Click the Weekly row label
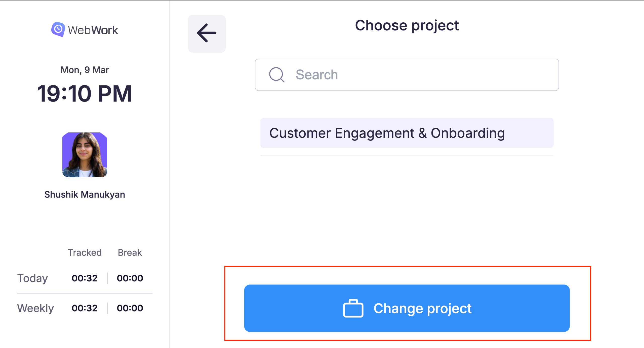The image size is (644, 348). [x=35, y=308]
